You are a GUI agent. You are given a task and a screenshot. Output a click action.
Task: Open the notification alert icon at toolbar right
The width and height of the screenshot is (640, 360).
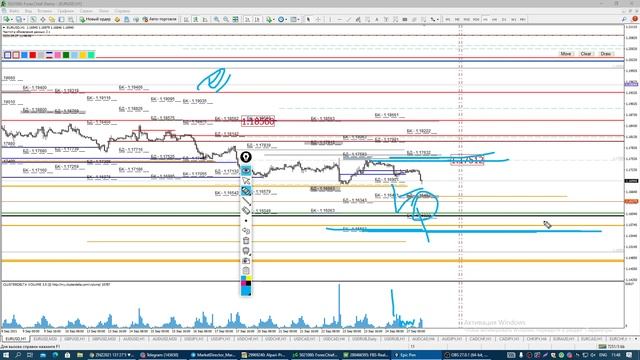(635, 19)
